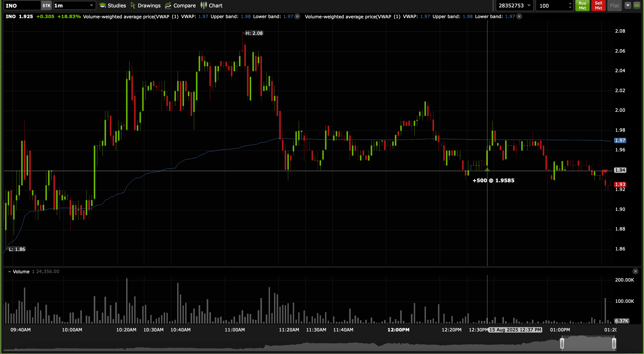The height and width of the screenshot is (354, 644).
Task: Click the INO symbol input field
Action: (x=22, y=6)
